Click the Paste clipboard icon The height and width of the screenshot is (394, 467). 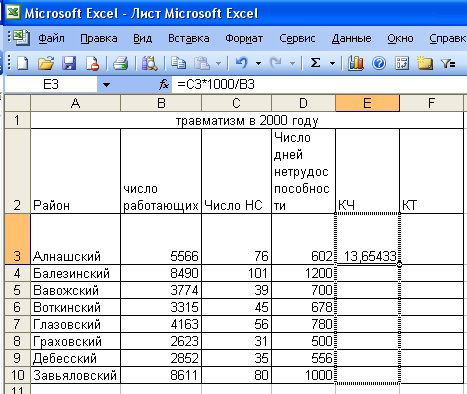click(202, 63)
